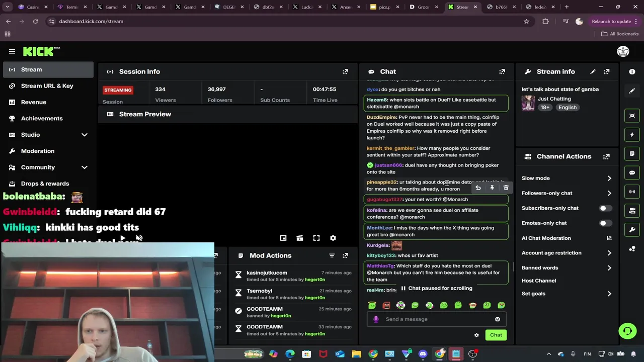Pop out the Channel Actions panel

[607, 156]
